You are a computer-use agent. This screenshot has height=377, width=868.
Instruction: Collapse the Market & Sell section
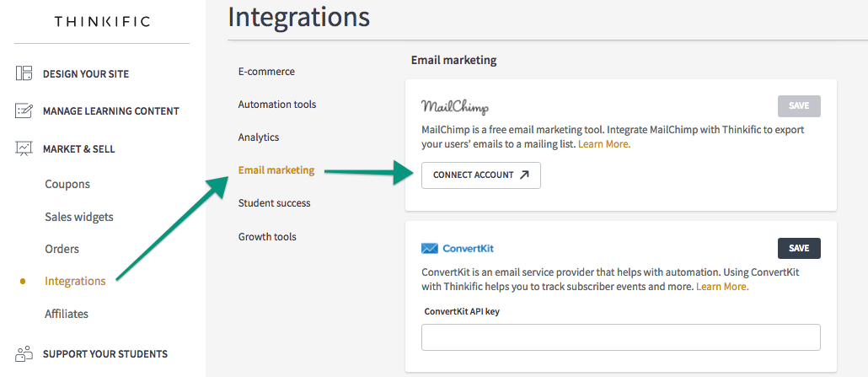(x=79, y=149)
